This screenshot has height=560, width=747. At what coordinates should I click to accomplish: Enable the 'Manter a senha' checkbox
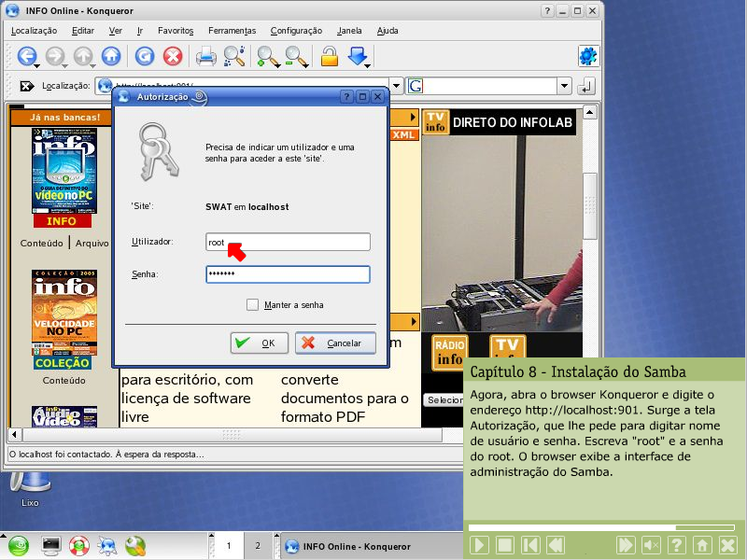coord(252,304)
